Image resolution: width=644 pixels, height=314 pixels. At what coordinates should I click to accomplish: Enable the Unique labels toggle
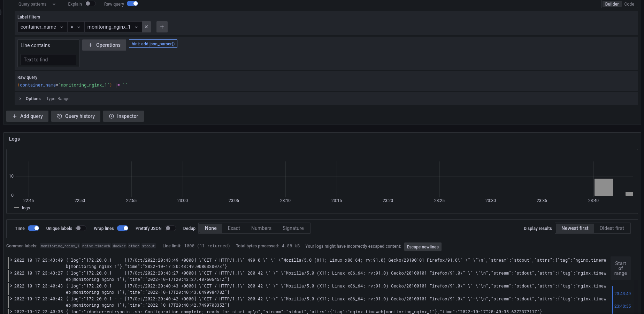[x=81, y=228]
